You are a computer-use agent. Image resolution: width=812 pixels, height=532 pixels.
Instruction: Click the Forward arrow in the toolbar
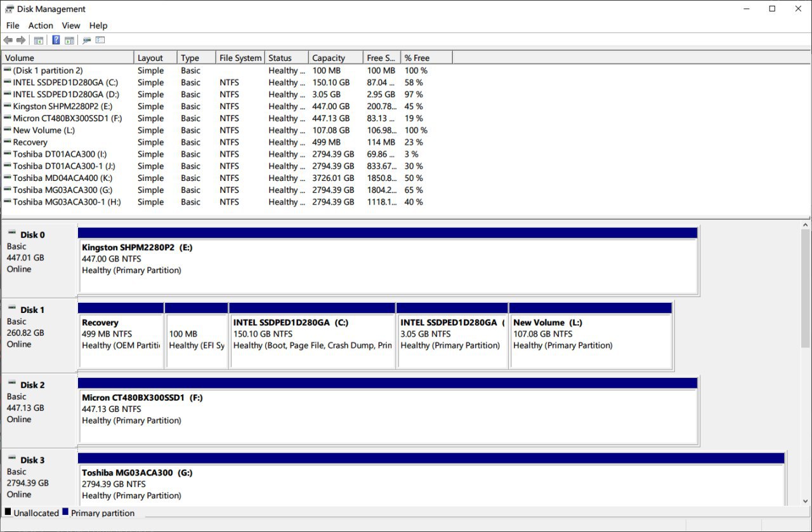point(21,41)
